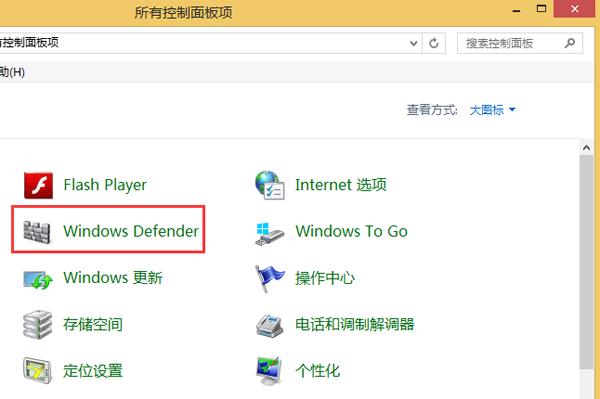This screenshot has width=600, height=399.
Task: Open the Flash Player link
Action: 105,185
